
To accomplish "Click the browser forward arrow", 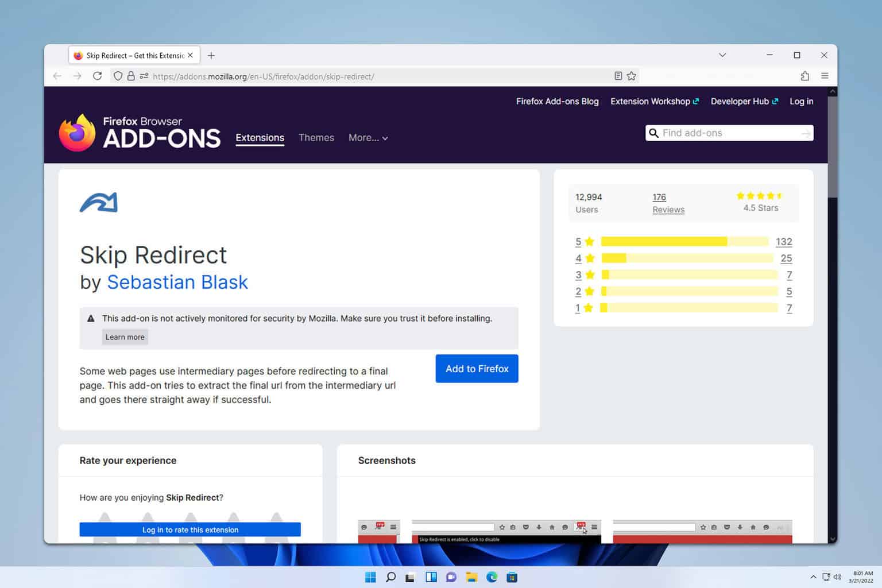I will (x=77, y=76).
